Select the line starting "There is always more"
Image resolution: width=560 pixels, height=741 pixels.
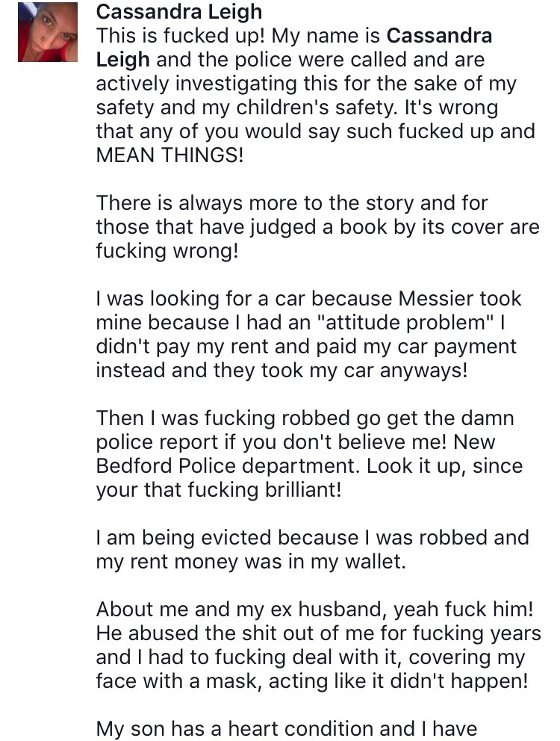coord(292,202)
